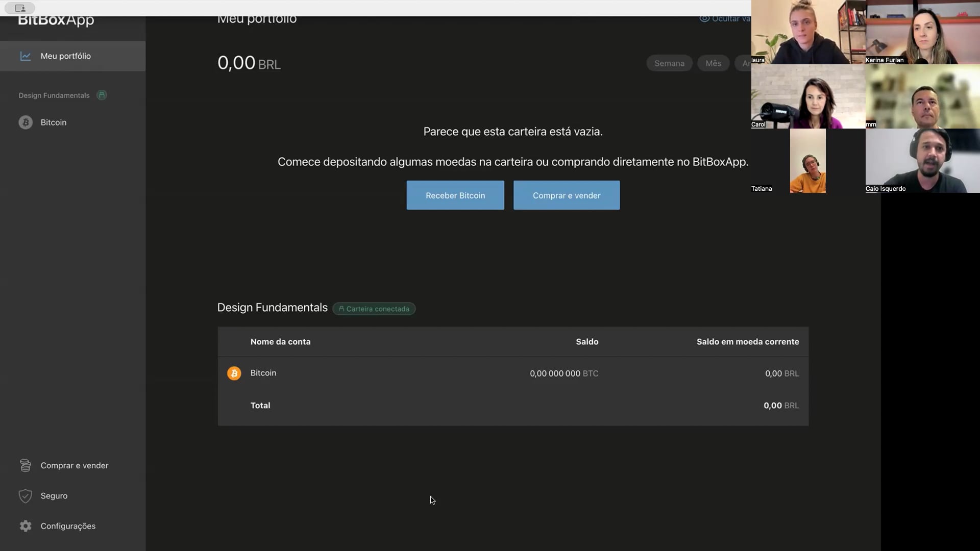
Task: Click the orange Bitcoin icon in accounts table
Action: (x=234, y=373)
